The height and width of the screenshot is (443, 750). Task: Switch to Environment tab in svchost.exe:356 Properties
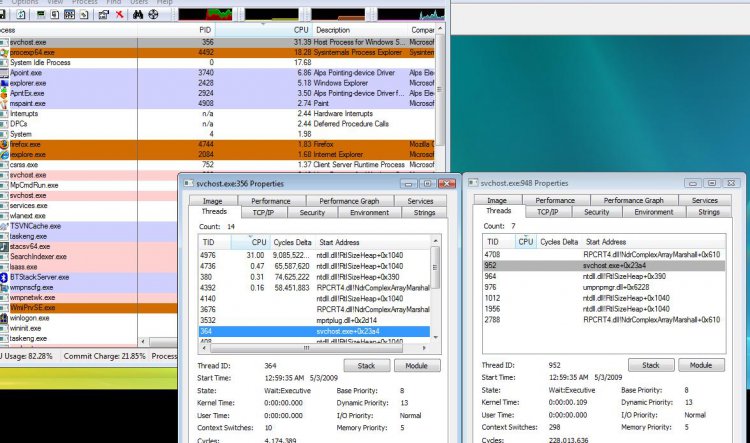369,212
